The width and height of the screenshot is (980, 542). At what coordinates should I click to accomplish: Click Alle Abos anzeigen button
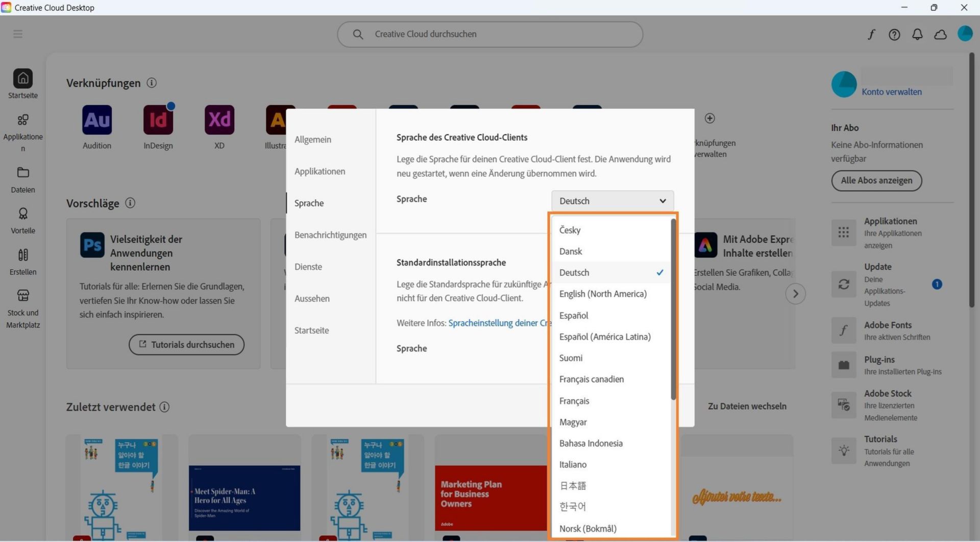click(x=876, y=180)
